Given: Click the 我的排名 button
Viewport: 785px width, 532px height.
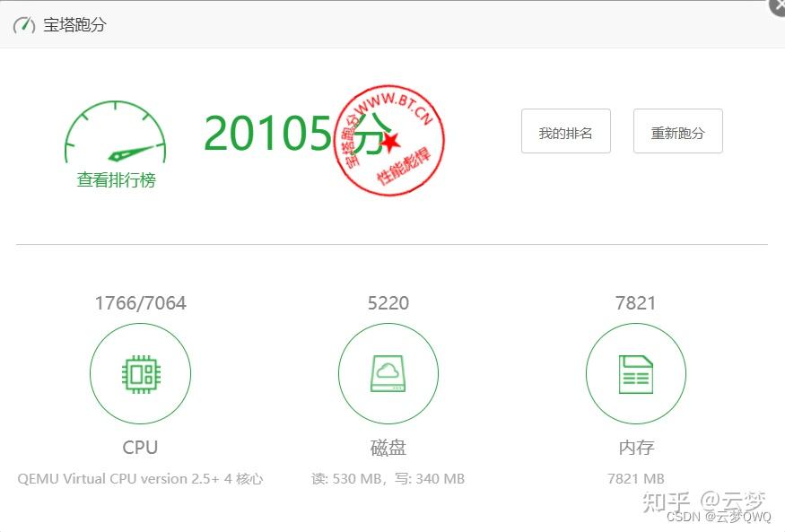Looking at the screenshot, I should tap(566, 131).
